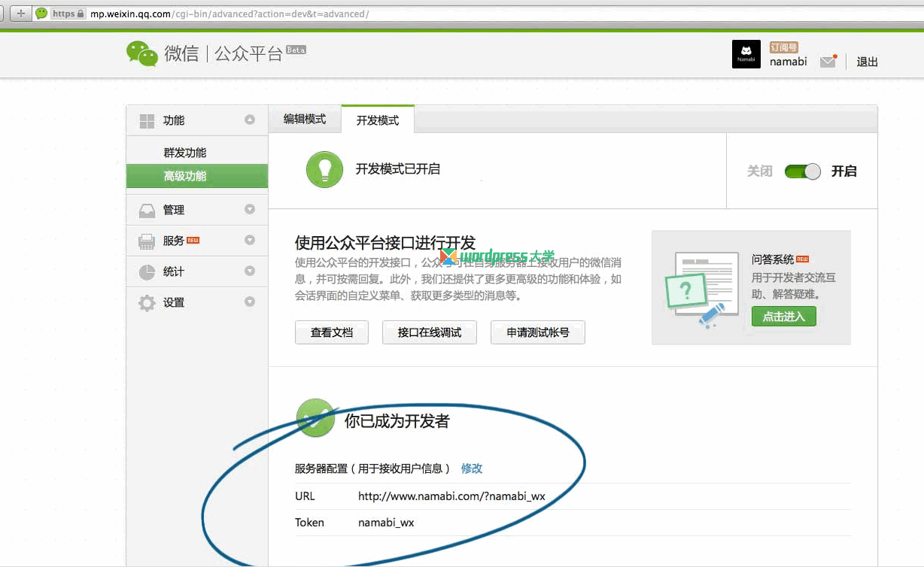Open the message envelope icon

828,62
